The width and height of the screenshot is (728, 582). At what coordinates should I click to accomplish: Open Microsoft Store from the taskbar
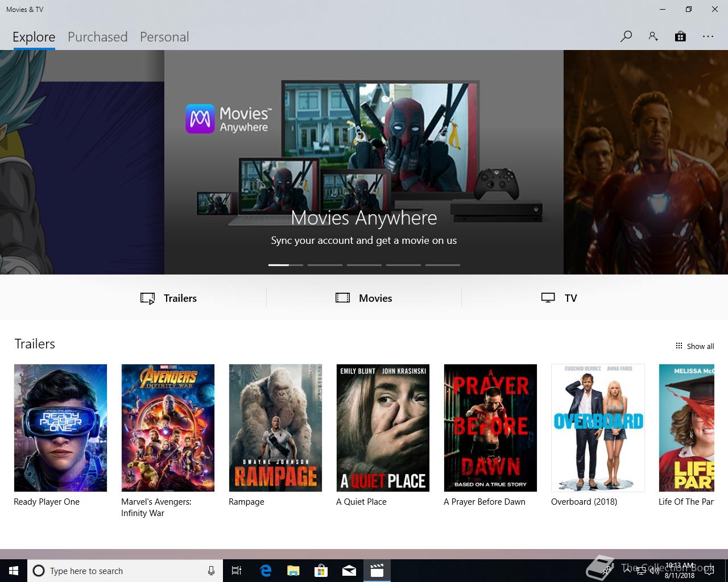pos(321,571)
